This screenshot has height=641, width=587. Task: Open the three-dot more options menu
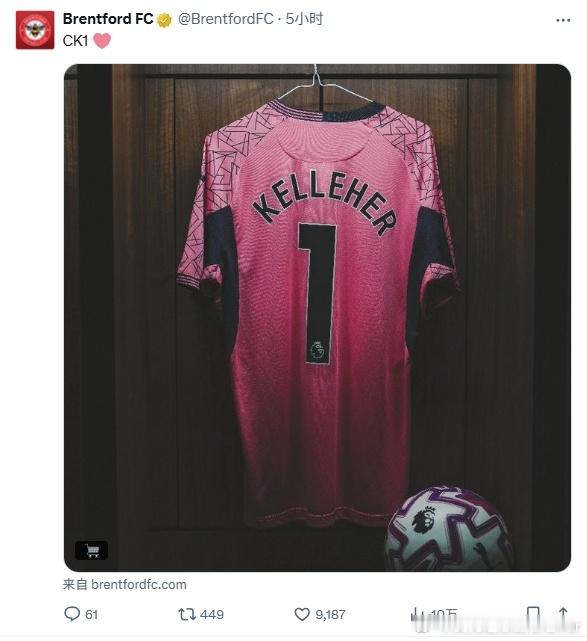[563, 20]
